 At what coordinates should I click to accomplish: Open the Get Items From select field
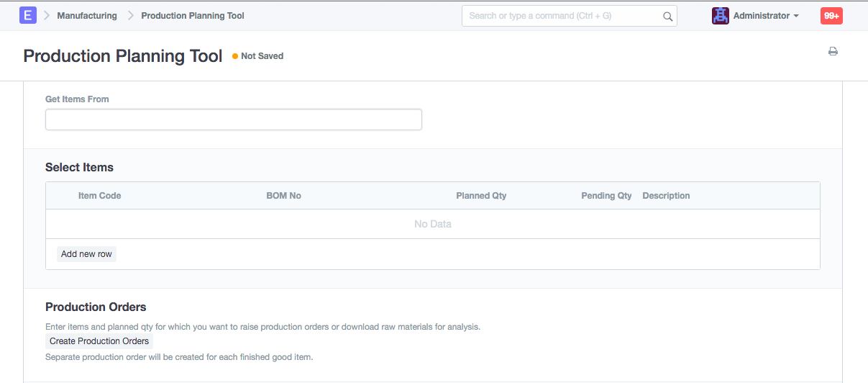point(233,120)
